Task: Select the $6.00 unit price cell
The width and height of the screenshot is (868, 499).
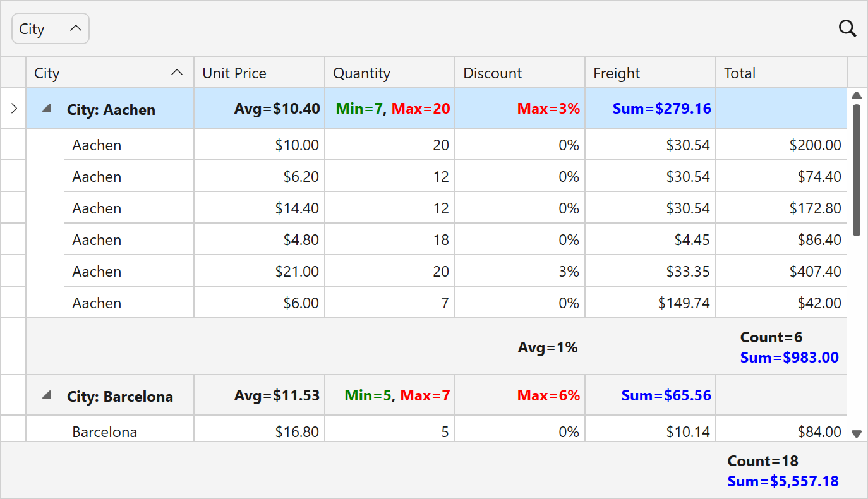Action: 259,303
